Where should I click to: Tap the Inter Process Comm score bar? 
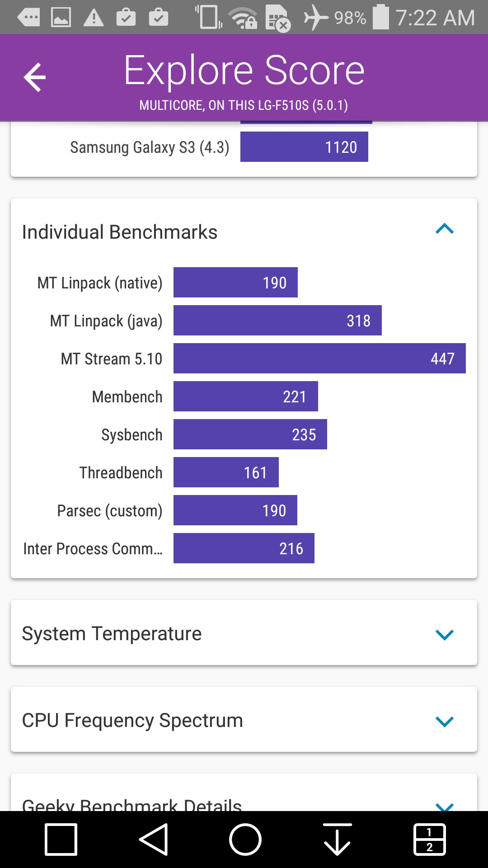244,548
